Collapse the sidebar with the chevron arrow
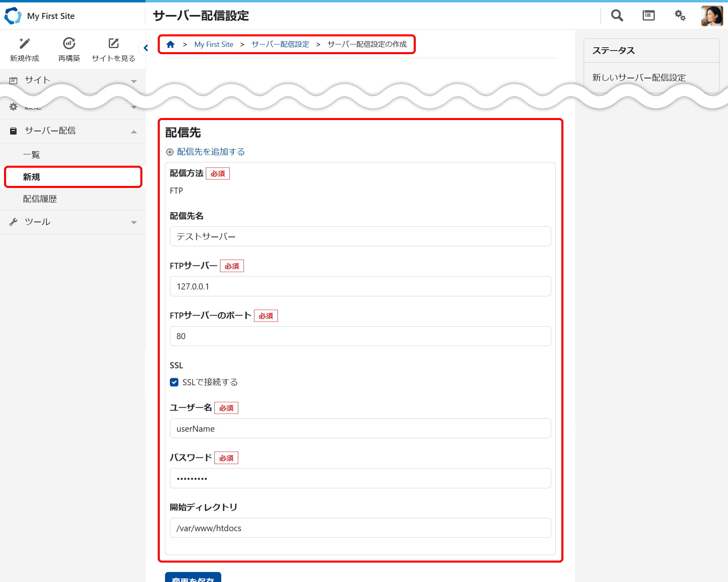The image size is (728, 582). (146, 48)
